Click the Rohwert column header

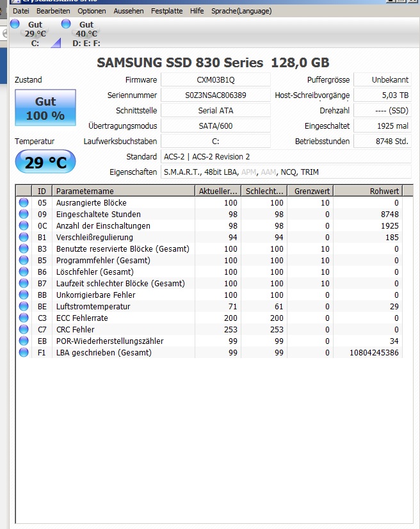click(x=368, y=191)
